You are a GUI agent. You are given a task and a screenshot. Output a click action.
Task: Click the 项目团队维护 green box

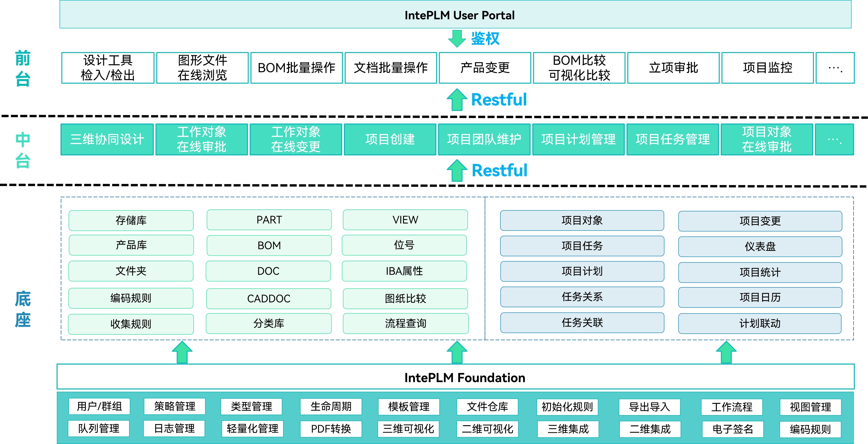484,139
